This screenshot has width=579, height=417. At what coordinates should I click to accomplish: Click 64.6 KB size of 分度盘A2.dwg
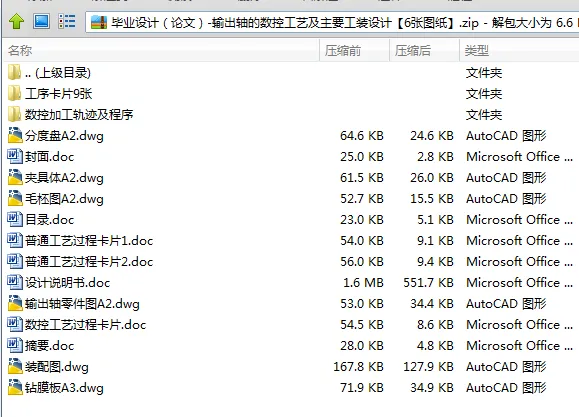pyautogui.click(x=362, y=136)
